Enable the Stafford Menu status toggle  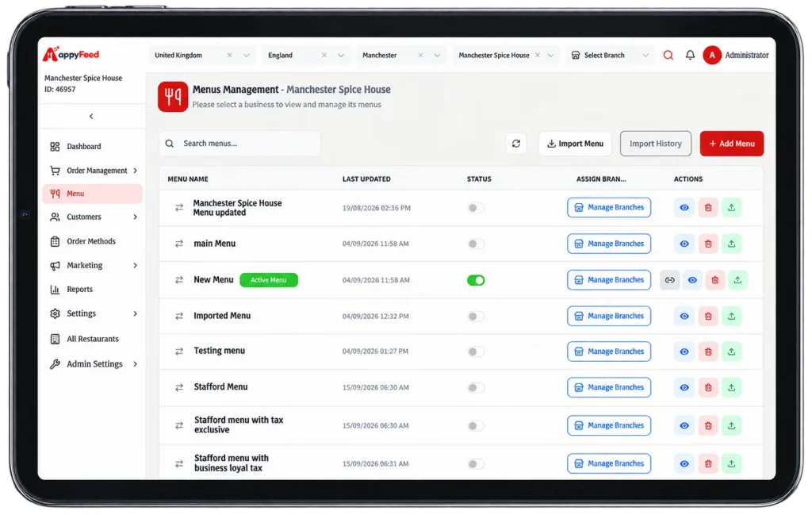(x=476, y=388)
